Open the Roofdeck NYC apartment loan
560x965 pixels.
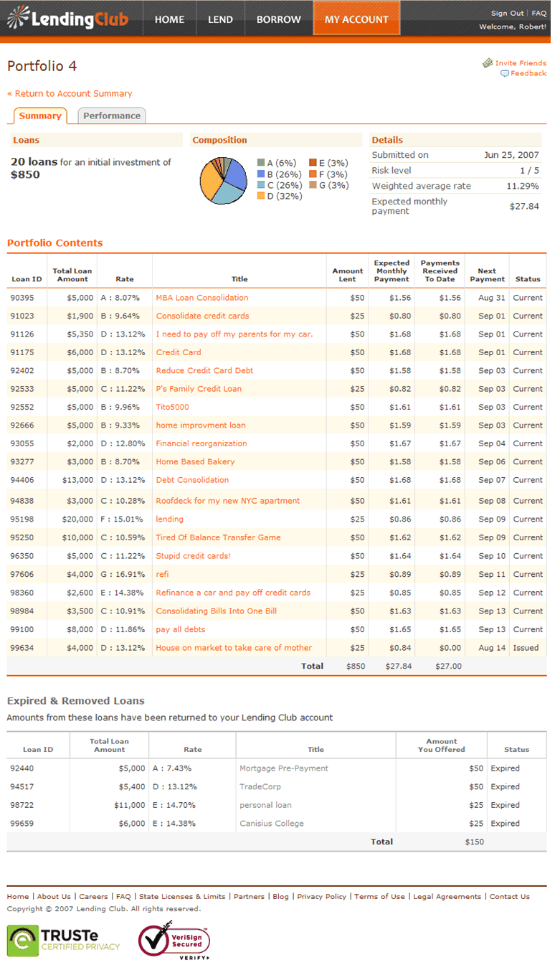(228, 501)
